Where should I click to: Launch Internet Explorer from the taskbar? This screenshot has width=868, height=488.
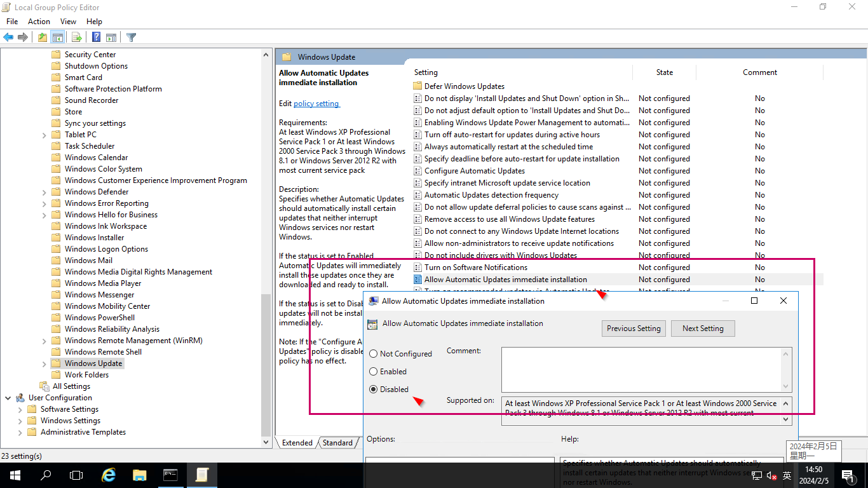(x=109, y=475)
